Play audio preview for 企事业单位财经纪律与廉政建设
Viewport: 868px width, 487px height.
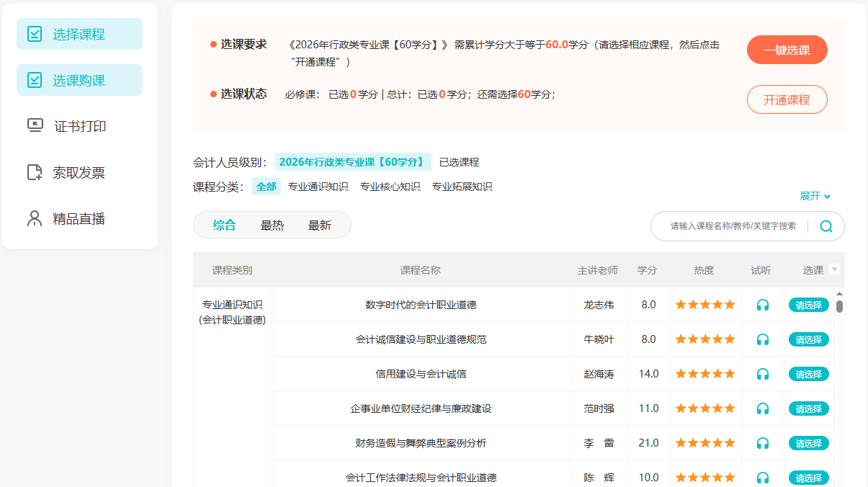[x=763, y=408]
